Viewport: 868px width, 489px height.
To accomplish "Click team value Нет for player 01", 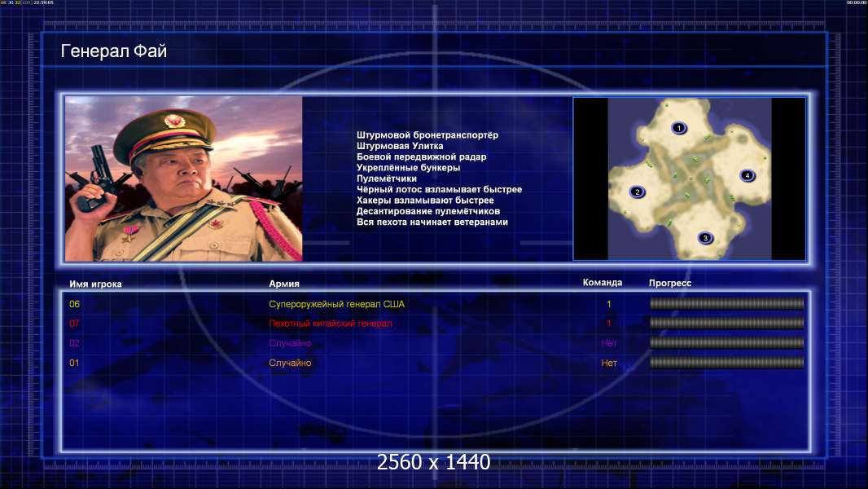I will click(609, 363).
